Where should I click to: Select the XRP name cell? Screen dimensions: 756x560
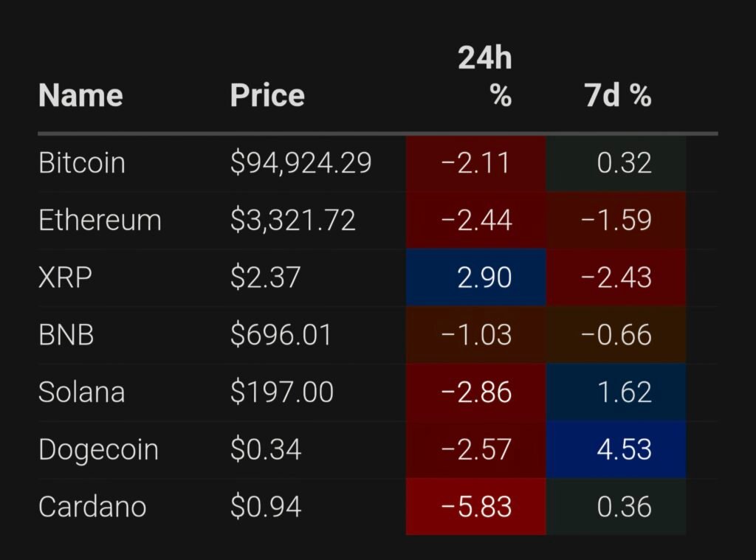pyautogui.click(x=66, y=278)
